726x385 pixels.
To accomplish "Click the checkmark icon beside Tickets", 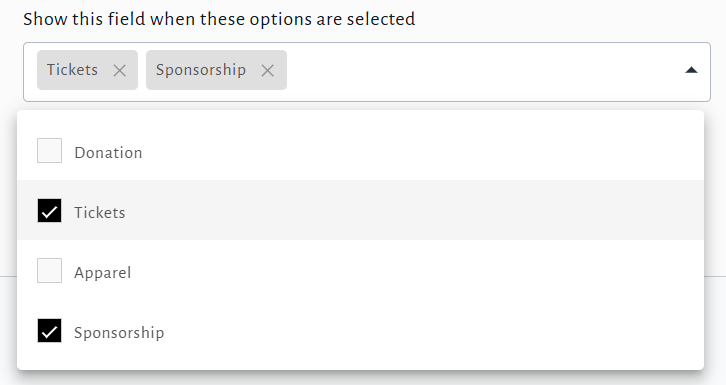I will click(50, 211).
